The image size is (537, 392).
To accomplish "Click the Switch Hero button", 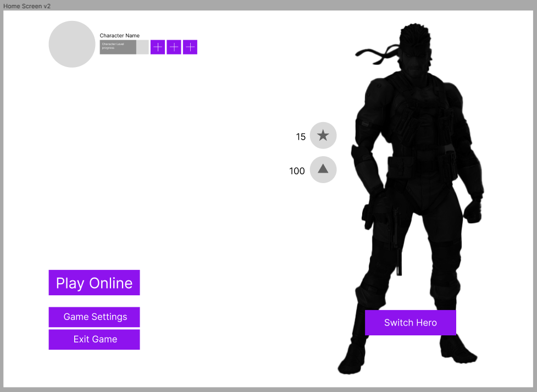I will click(410, 322).
